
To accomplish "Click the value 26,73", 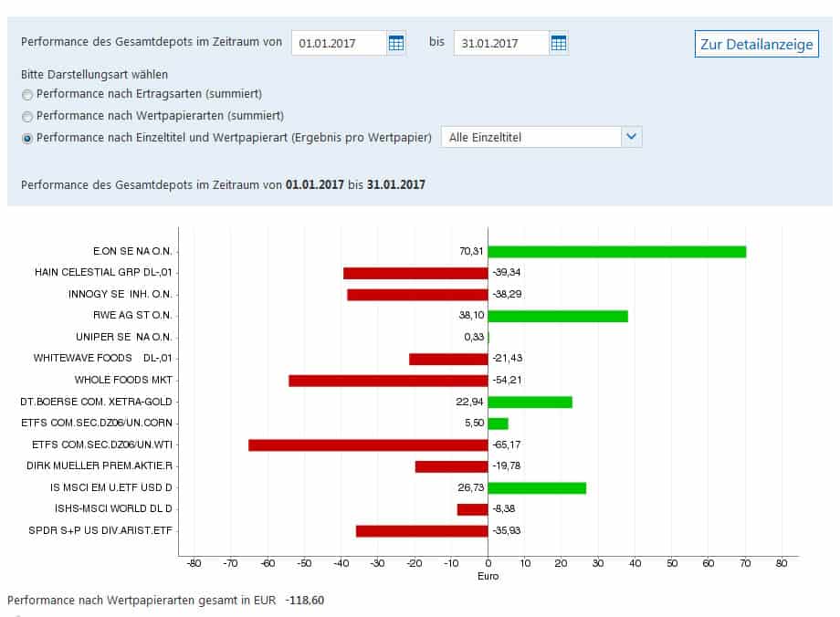I will pos(470,487).
